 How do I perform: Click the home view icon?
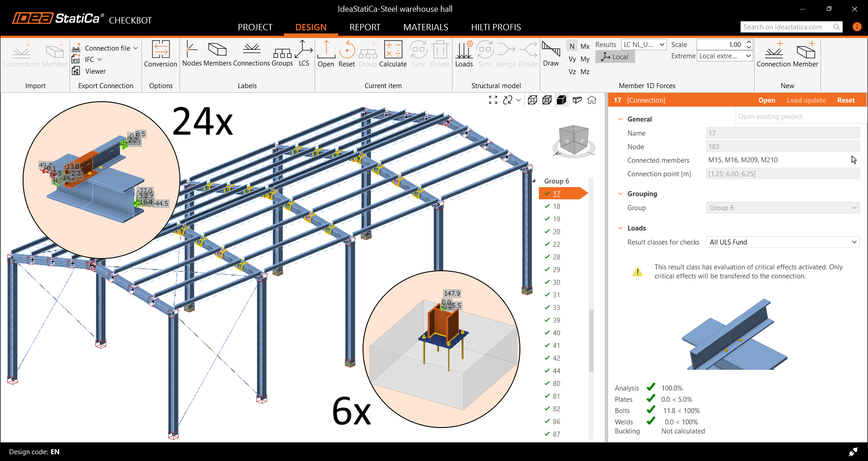[592, 100]
